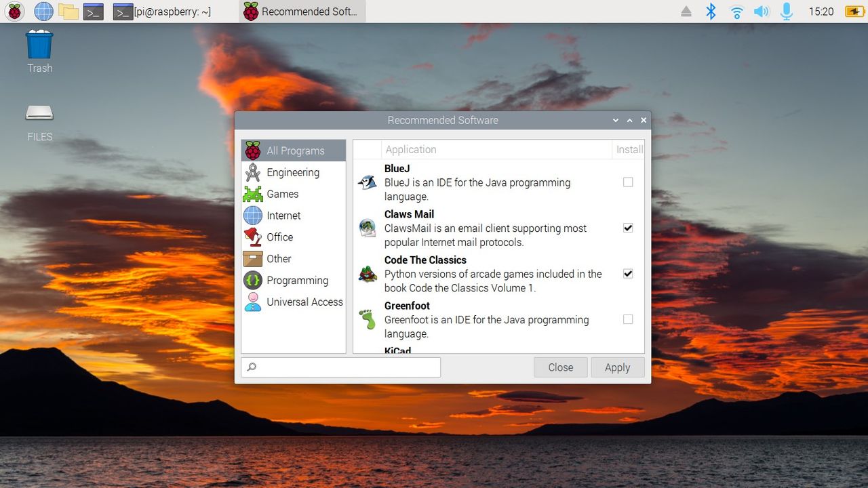Click the braces icon beside Programming

(253, 281)
